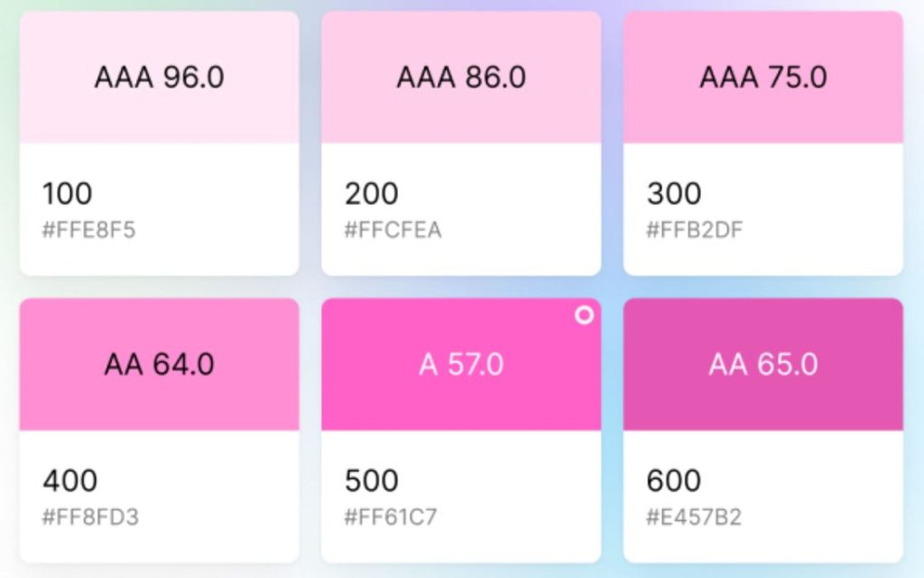Click the 500 shade label
924x578 pixels.
(x=371, y=481)
